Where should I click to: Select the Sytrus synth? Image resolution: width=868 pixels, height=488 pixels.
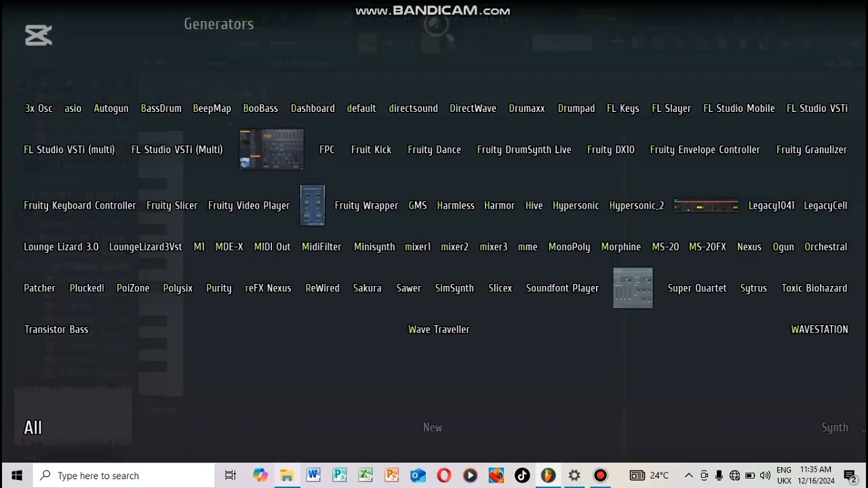[x=753, y=288]
